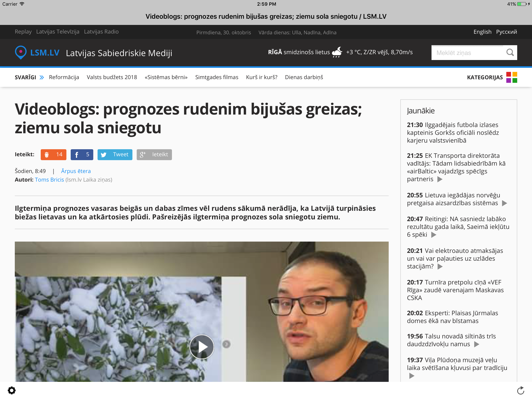This screenshot has width=532, height=399.
Task: Click the orange Draugiem share button
Action: (x=53, y=154)
